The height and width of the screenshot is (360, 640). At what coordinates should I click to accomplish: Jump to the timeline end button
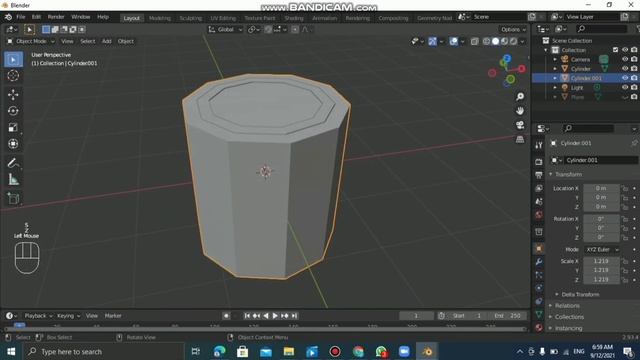[x=294, y=316]
